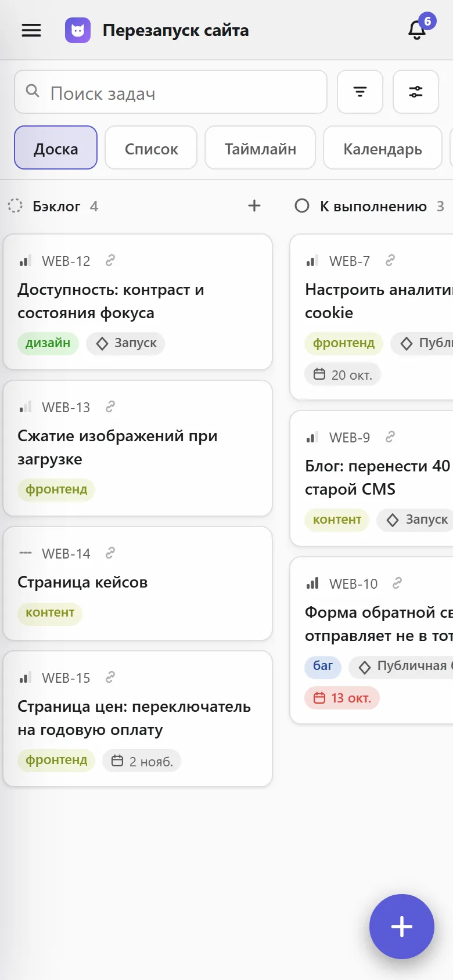453x980 pixels.
Task: Click the контент label on WEB-14
Action: 50,613
